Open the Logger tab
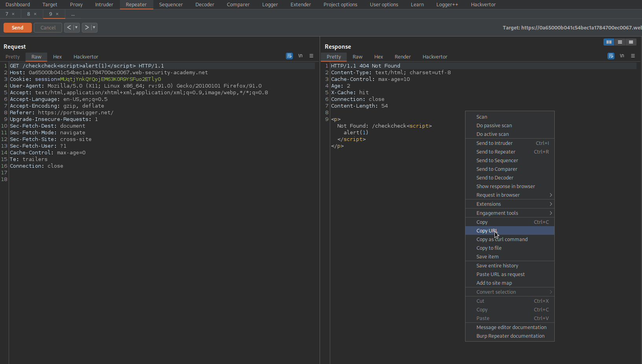The height and width of the screenshot is (364, 642). pyautogui.click(x=270, y=5)
